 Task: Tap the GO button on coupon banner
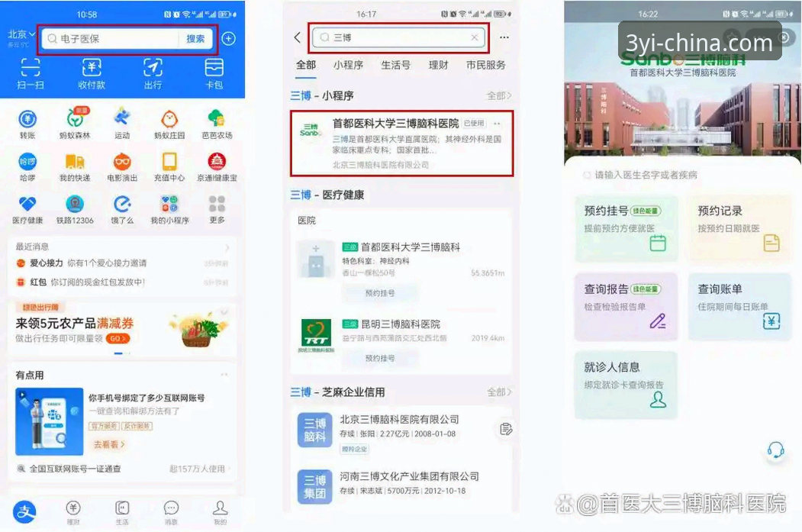(118, 339)
